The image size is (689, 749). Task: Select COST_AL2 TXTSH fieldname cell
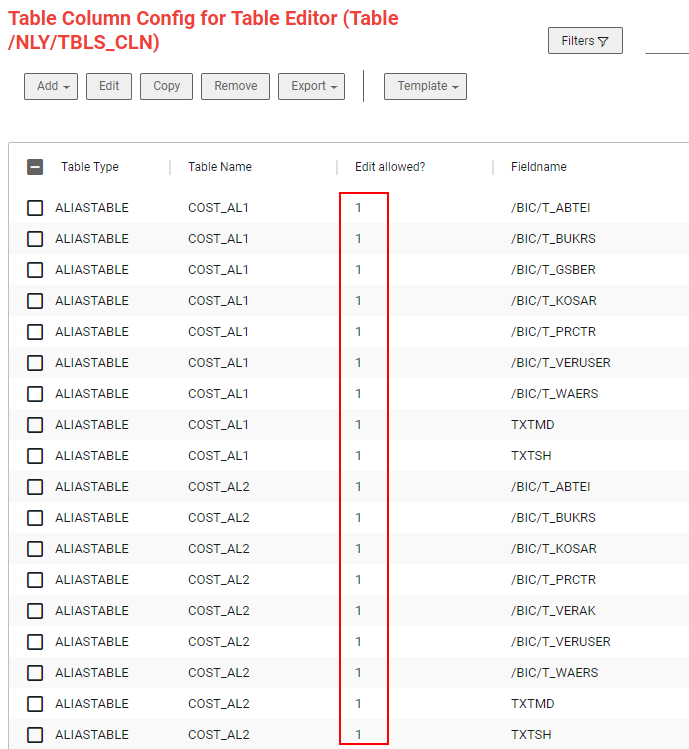[531, 735]
